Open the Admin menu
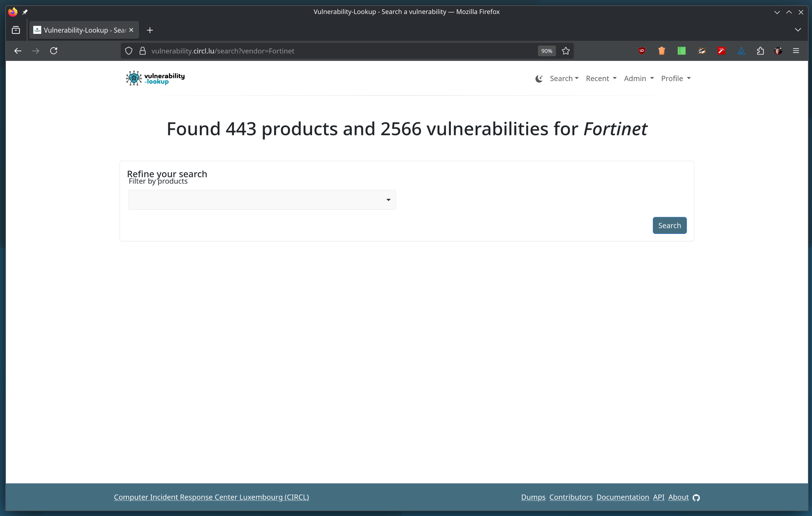 [638, 78]
